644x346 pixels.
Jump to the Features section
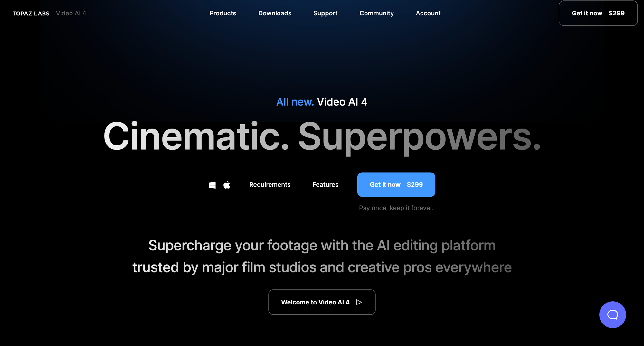pyautogui.click(x=325, y=185)
